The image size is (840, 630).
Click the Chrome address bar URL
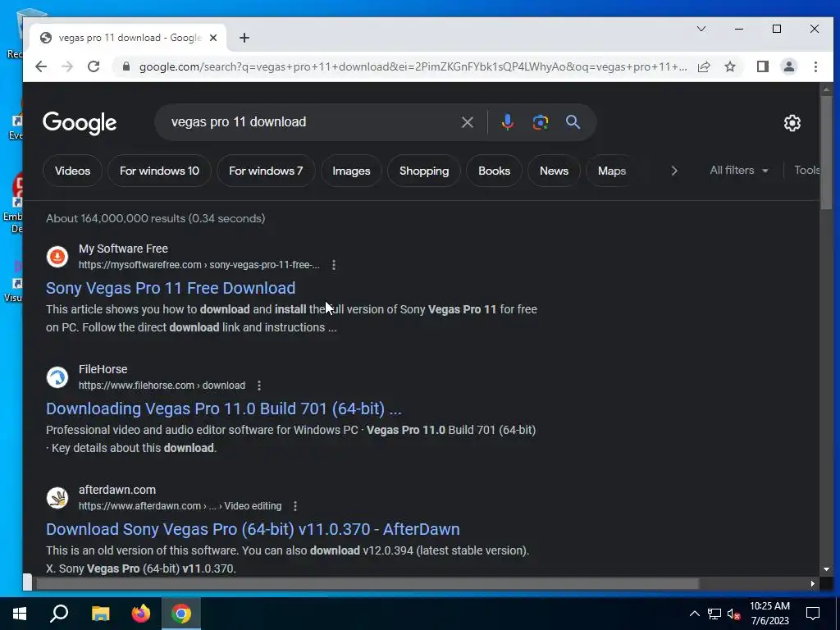(x=413, y=66)
